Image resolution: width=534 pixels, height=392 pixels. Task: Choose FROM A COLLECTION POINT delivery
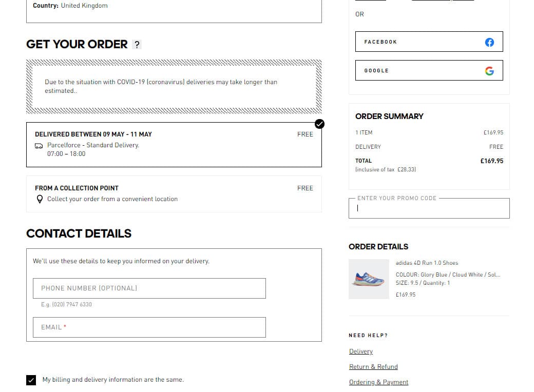tap(174, 193)
